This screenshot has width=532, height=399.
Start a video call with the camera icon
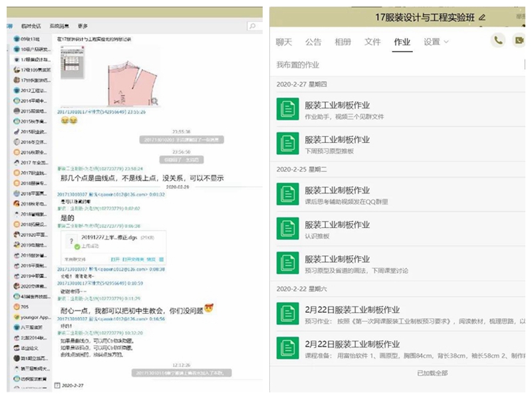point(519,41)
